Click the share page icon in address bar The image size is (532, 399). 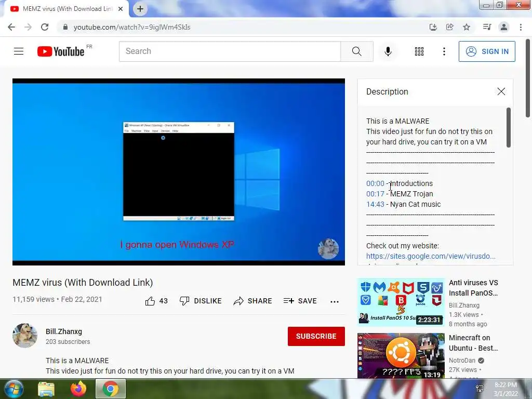pos(450,27)
